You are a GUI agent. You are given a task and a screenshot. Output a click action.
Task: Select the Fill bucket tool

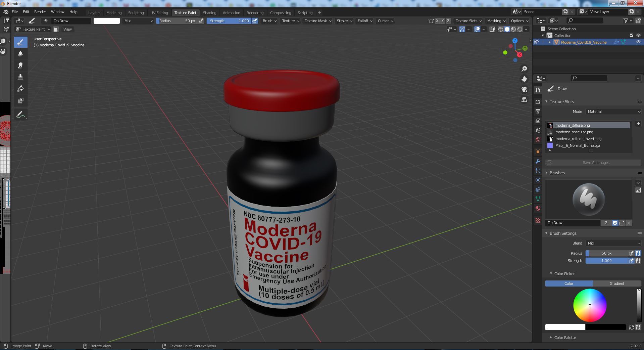pos(20,89)
